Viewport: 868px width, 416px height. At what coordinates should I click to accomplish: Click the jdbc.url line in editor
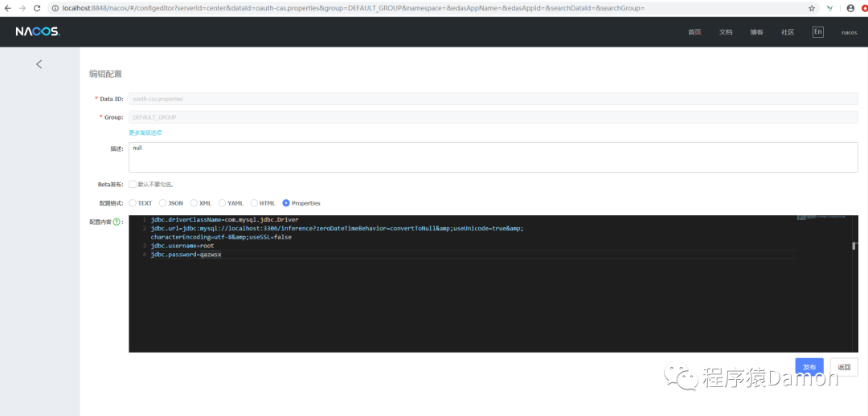(x=337, y=228)
